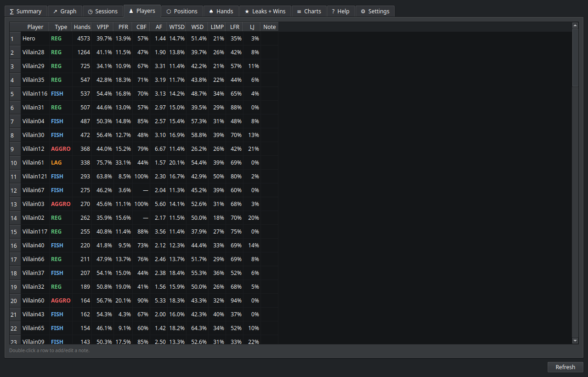Screen dimensions: 588x377
Task: Click Villain28's hands count 1264
Action: (x=84, y=52)
